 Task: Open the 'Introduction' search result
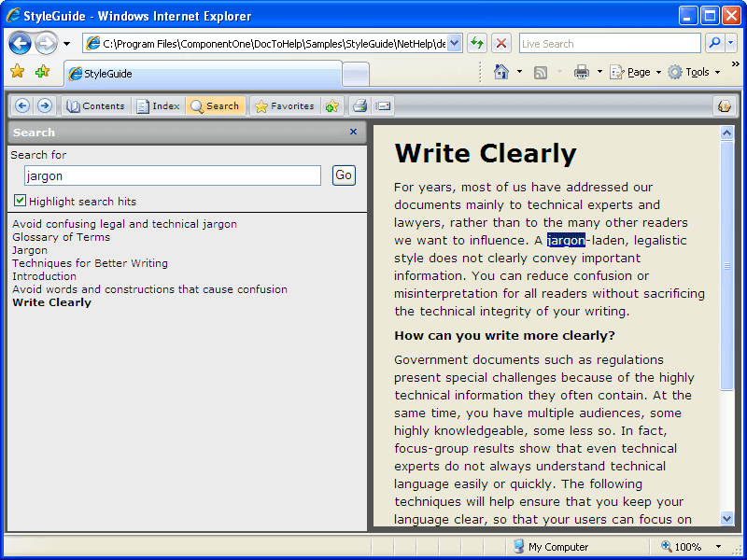44,276
